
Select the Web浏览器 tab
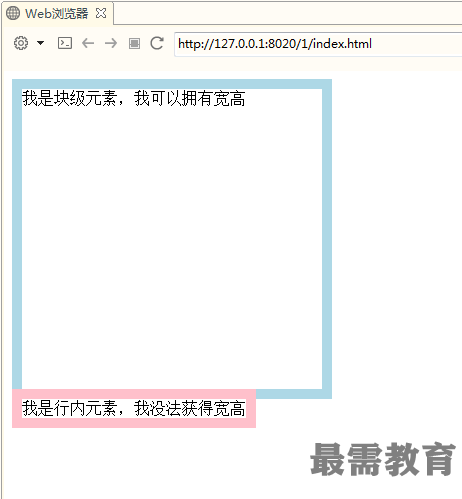tap(57, 14)
